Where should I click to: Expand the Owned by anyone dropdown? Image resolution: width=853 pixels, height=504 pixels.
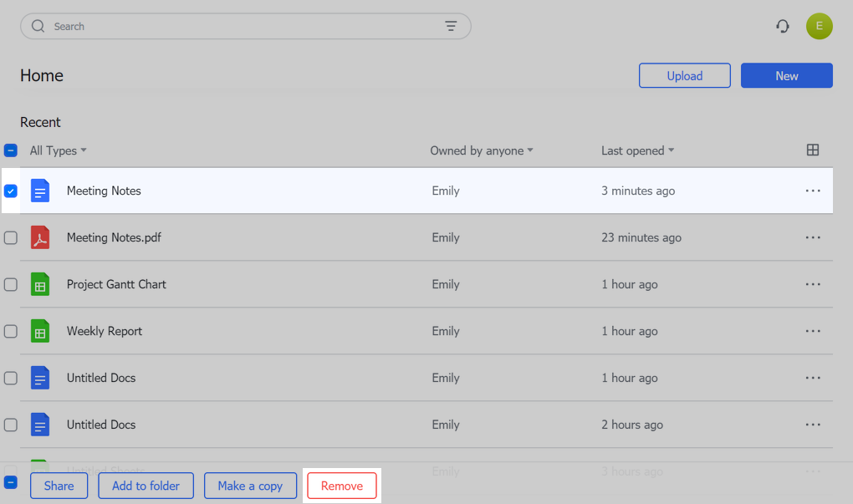click(482, 150)
